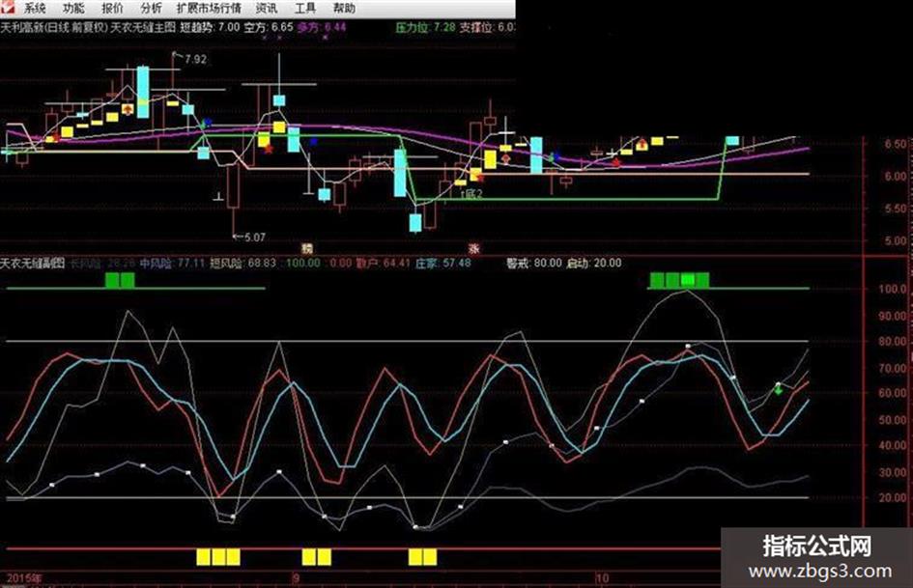Viewport: 913px width, 588px height.
Task: Click the red app logo icon
Action: [8, 8]
